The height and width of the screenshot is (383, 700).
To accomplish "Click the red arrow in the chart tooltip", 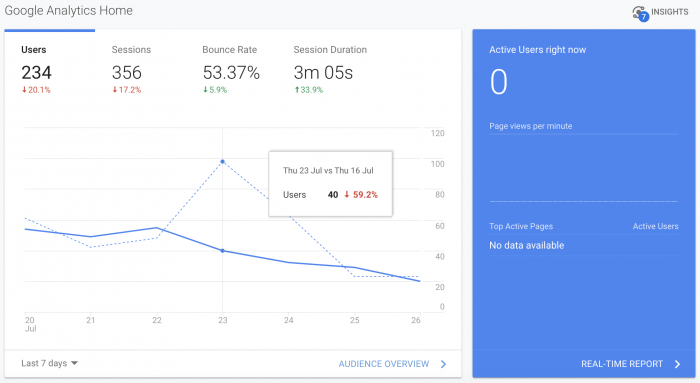I will pos(346,195).
